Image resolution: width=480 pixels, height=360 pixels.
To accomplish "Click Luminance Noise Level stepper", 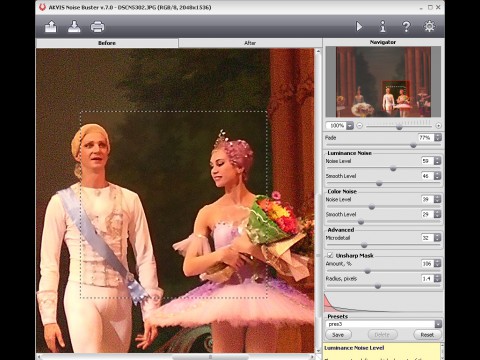I will coord(438,161).
